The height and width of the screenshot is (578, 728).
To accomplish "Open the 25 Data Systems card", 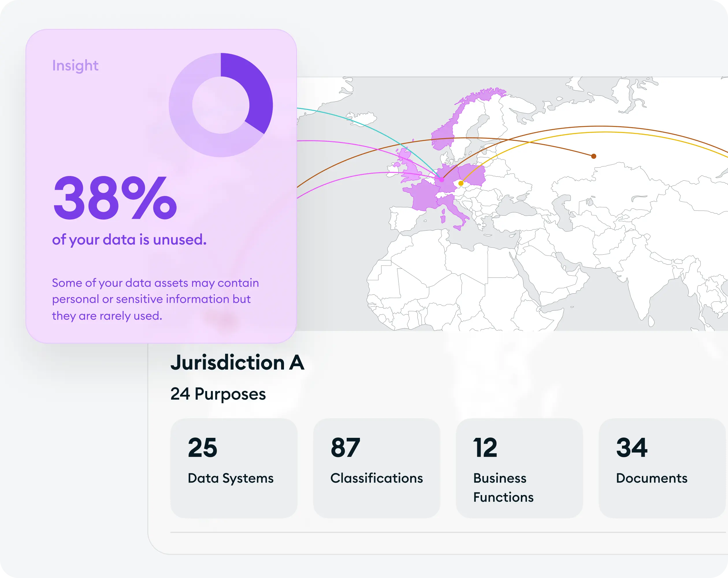I will click(x=234, y=468).
